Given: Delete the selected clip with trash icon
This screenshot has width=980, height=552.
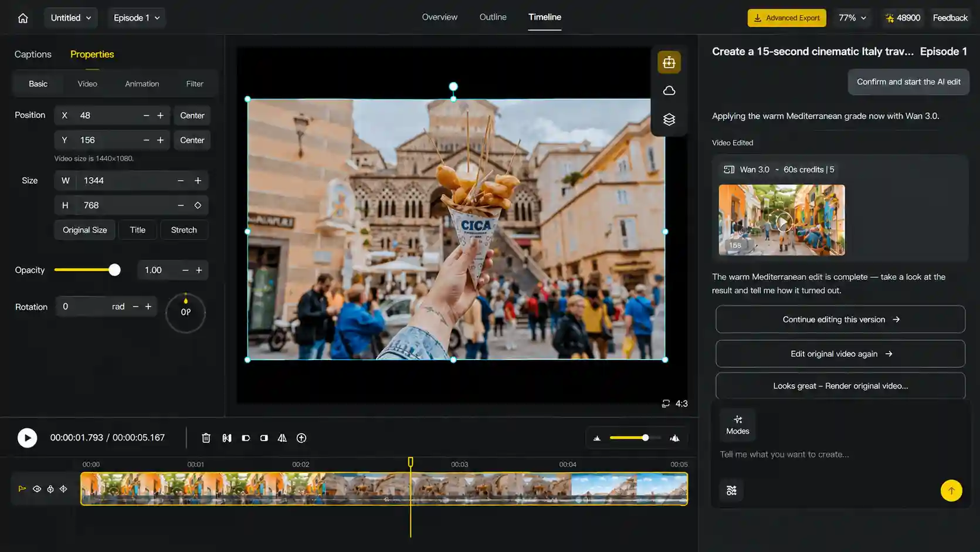Looking at the screenshot, I should (x=206, y=438).
